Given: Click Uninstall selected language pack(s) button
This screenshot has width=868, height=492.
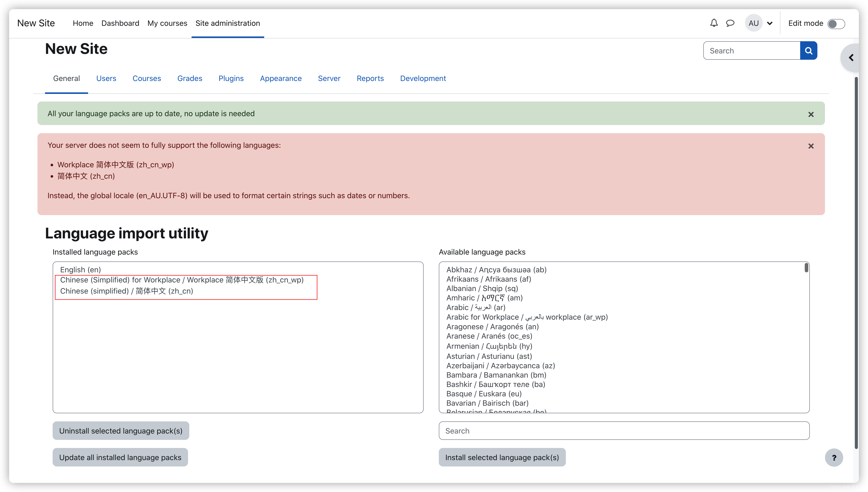Looking at the screenshot, I should coord(121,431).
